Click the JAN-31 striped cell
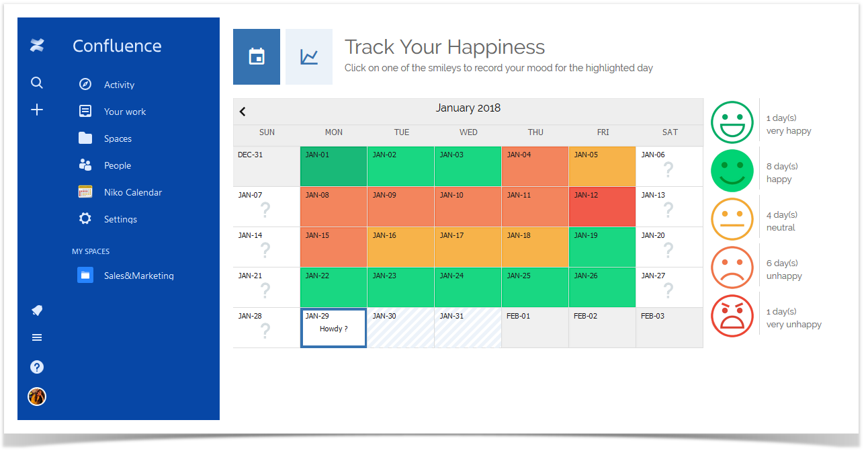The image size is (868, 453). point(468,328)
